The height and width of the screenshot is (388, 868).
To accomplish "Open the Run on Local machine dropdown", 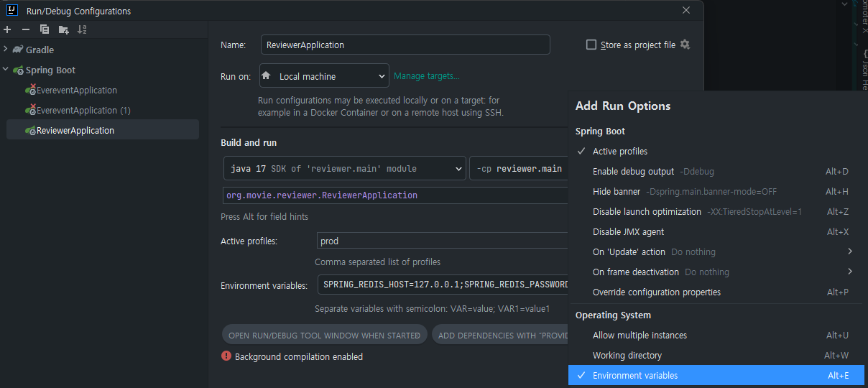I will click(x=323, y=76).
